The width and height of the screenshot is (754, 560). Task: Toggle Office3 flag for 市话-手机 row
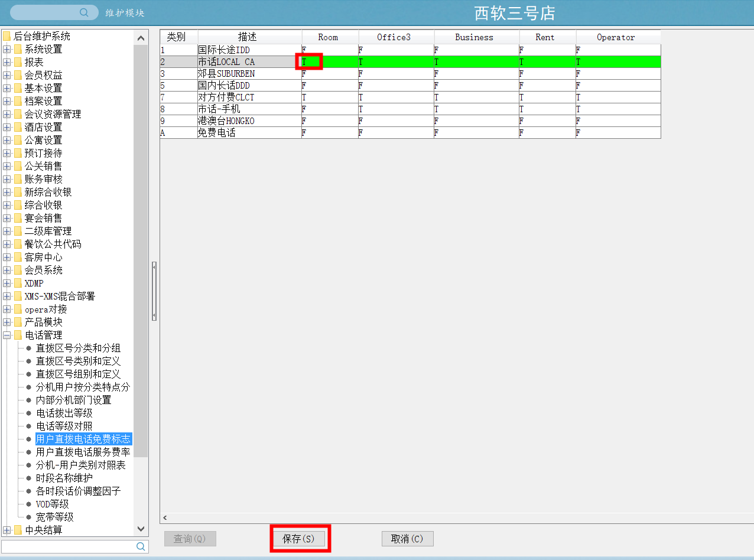coord(395,109)
